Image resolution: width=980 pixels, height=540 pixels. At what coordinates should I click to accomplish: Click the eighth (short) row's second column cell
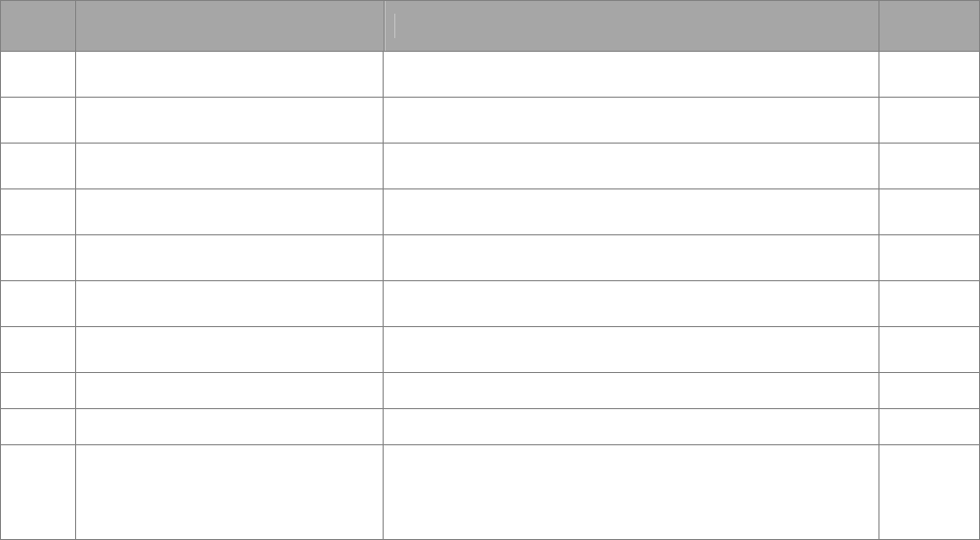click(228, 391)
